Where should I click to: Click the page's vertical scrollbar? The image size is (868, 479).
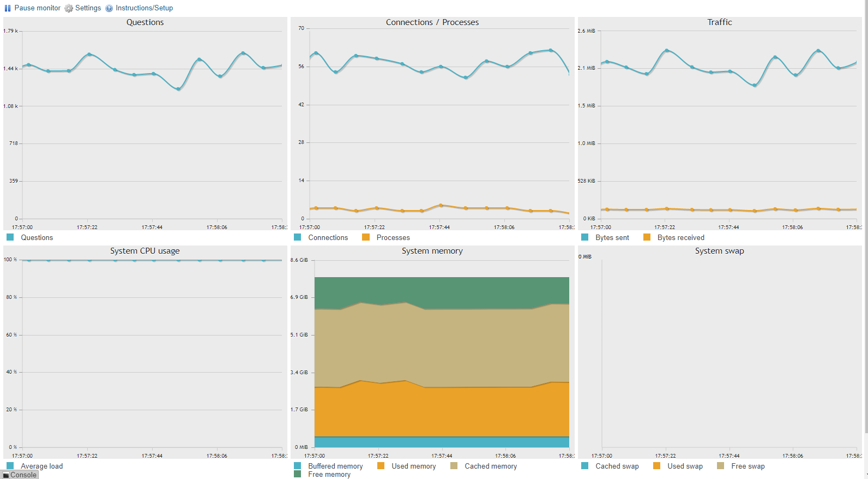(x=865, y=218)
